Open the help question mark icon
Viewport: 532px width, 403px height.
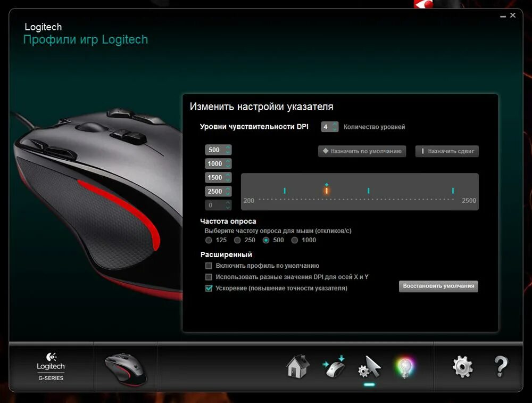501,367
